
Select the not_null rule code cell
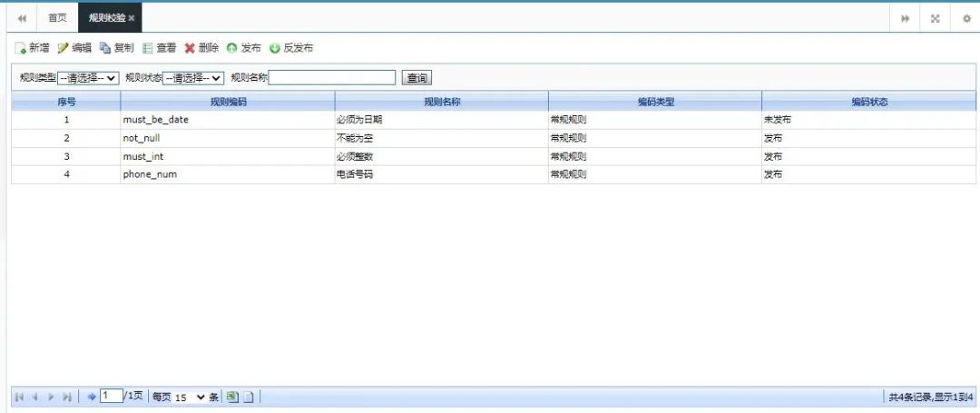tap(228, 138)
